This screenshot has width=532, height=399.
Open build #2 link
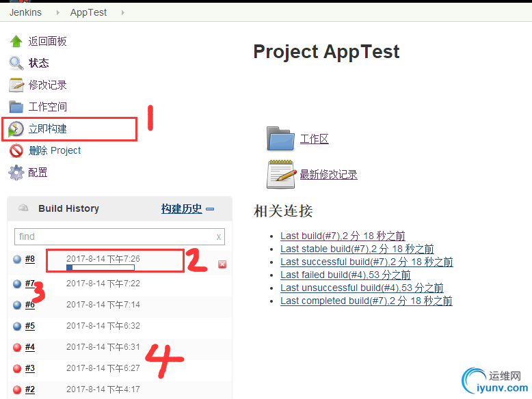click(x=30, y=389)
